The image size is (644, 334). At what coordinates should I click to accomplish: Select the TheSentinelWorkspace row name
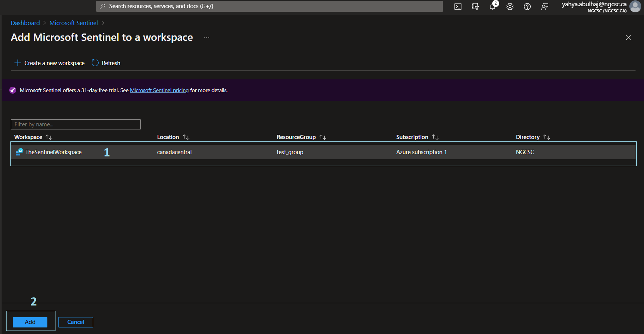54,152
